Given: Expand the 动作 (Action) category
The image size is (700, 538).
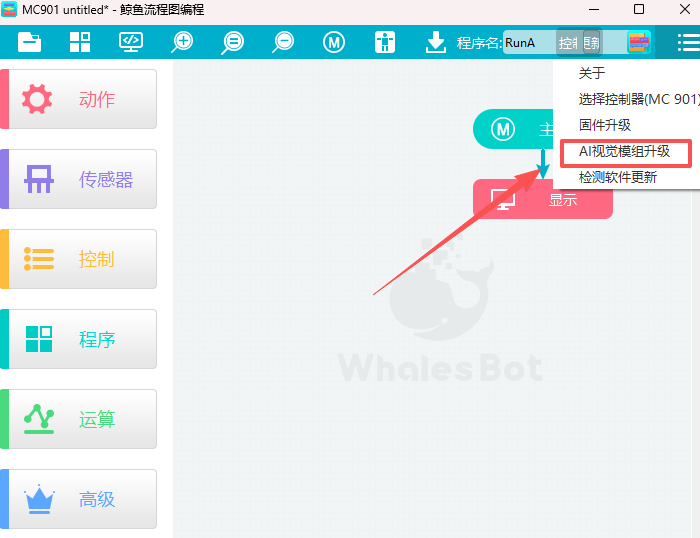Looking at the screenshot, I should tap(80, 99).
